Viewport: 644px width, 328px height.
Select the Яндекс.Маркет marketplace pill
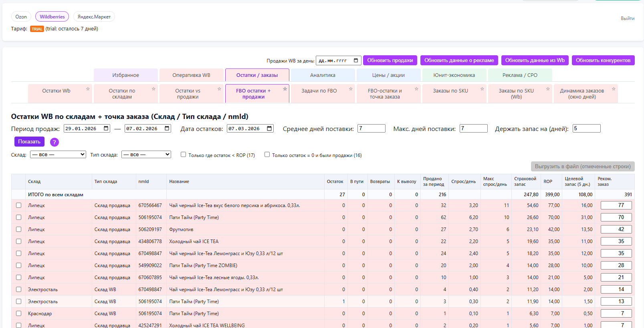[x=94, y=17]
